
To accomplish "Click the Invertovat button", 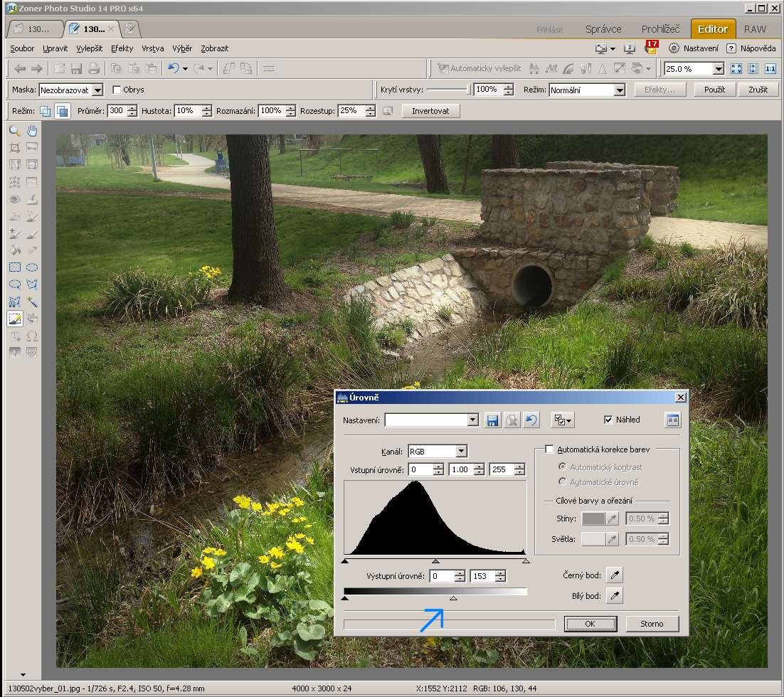I will coord(430,111).
